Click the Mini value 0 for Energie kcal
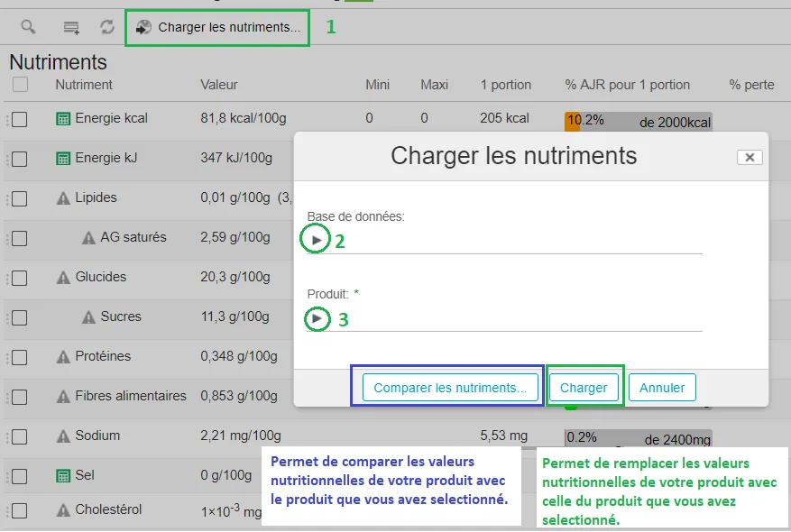The image size is (791, 532). click(369, 118)
